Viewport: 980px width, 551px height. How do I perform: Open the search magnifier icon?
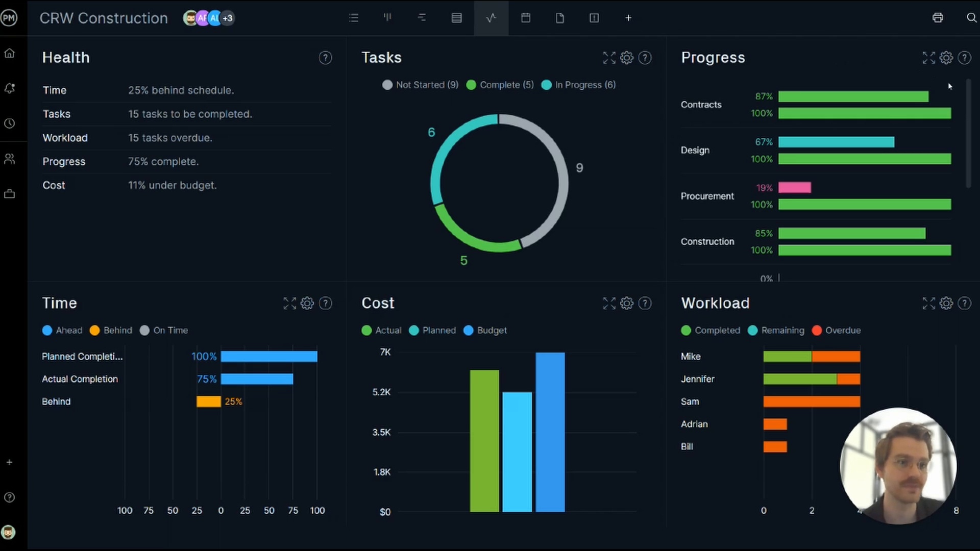click(x=971, y=18)
